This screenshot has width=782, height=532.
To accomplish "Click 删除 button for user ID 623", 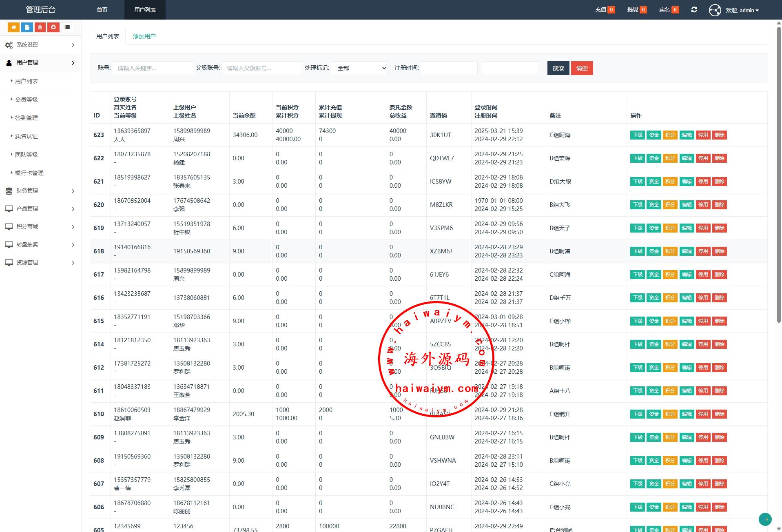I will (x=719, y=135).
